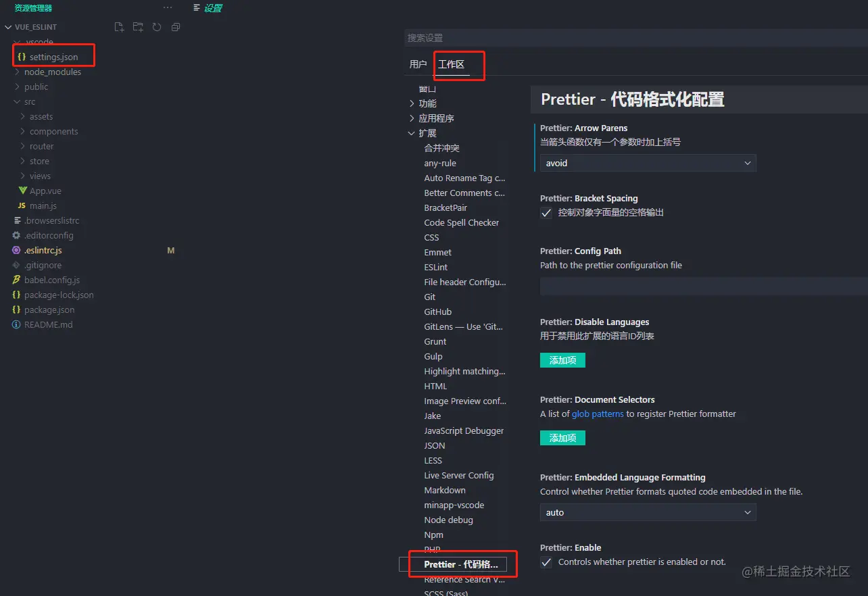Viewport: 868px width, 596px height.
Task: Click the Vue icon beside App.vue
Action: click(x=23, y=191)
